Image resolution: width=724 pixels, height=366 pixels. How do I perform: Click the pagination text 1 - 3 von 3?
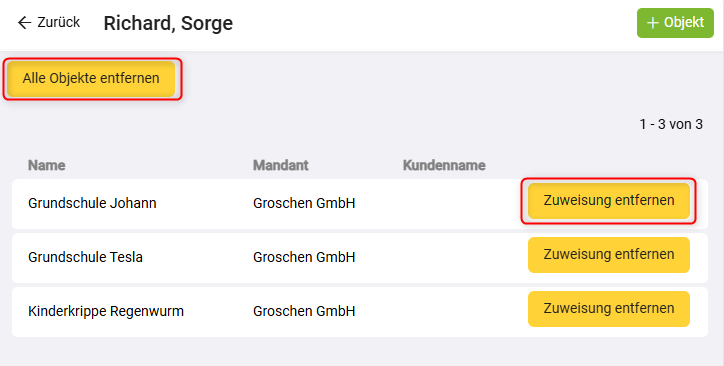tap(671, 124)
